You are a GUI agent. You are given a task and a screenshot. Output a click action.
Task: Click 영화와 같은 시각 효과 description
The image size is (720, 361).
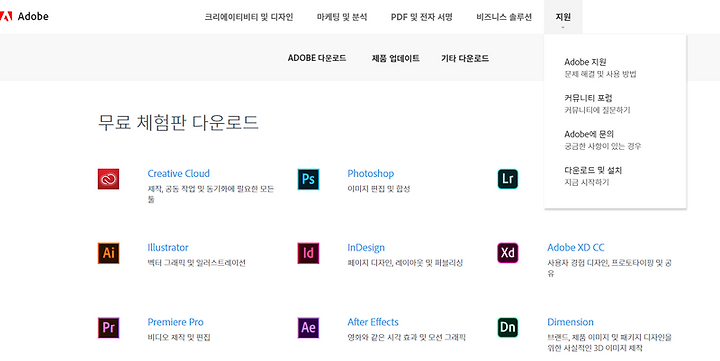[406, 337]
